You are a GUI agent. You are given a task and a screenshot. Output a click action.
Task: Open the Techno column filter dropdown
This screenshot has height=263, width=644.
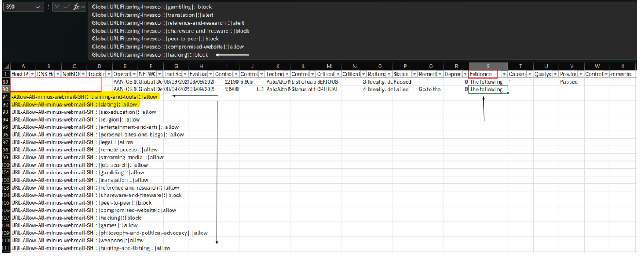click(287, 74)
